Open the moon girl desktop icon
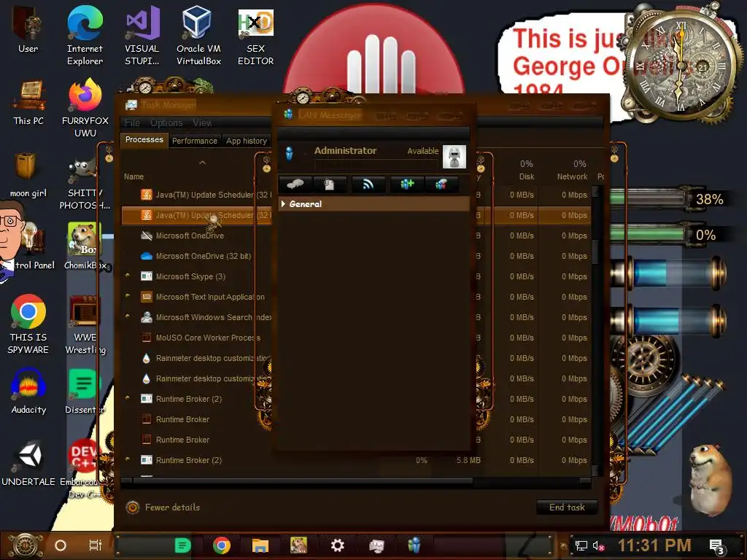747x560 pixels. tap(28, 174)
